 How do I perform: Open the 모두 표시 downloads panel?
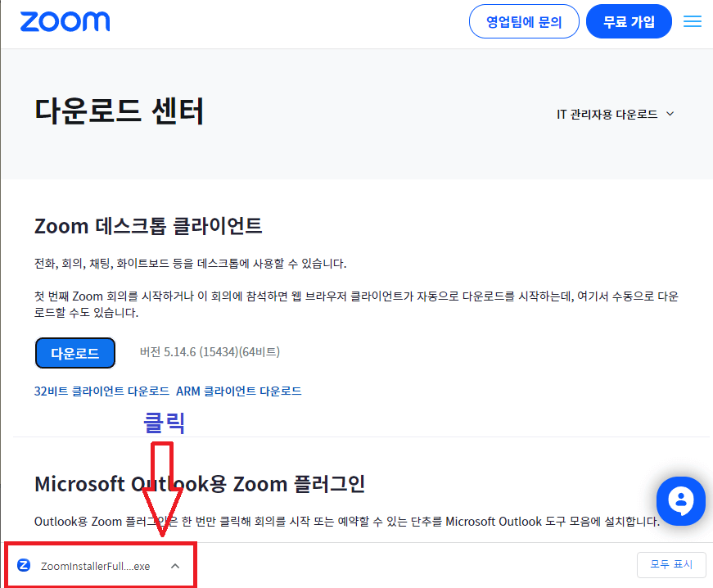tap(671, 564)
